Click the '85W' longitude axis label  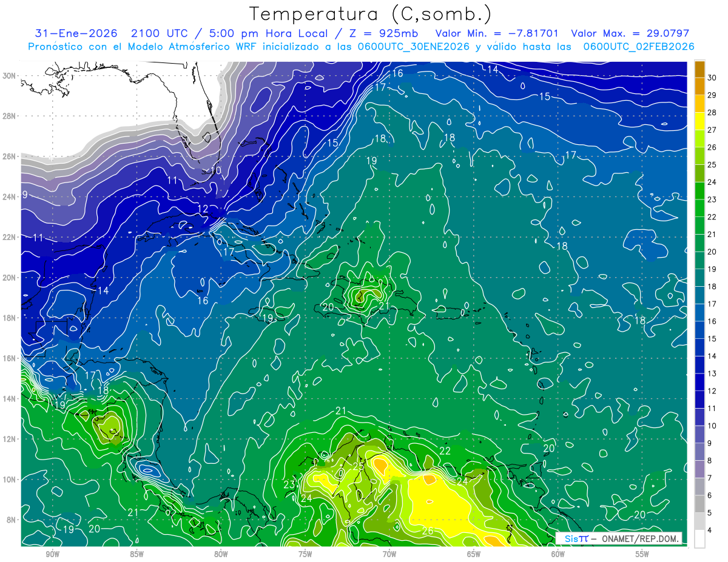point(136,555)
